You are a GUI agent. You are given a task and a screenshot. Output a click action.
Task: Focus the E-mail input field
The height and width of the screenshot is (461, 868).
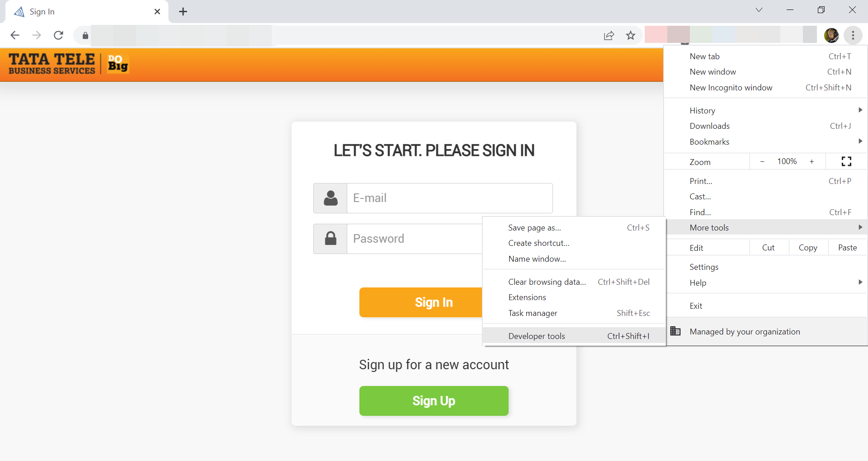point(449,198)
